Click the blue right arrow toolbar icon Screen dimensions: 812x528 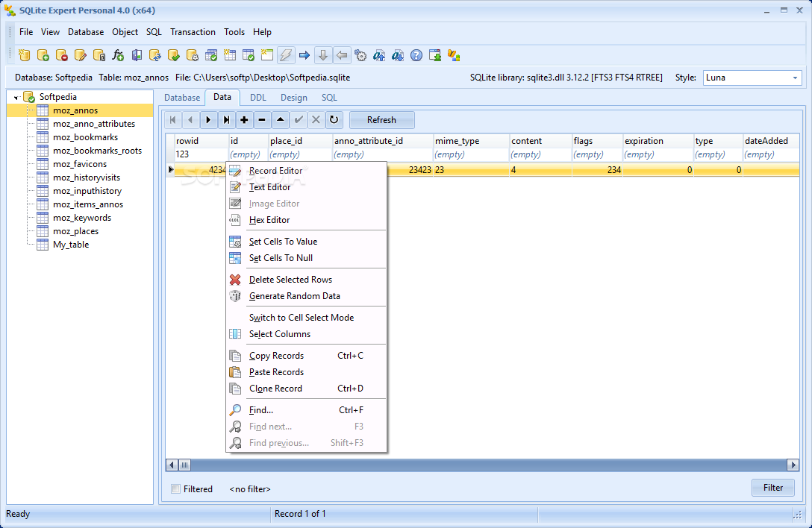pos(304,55)
